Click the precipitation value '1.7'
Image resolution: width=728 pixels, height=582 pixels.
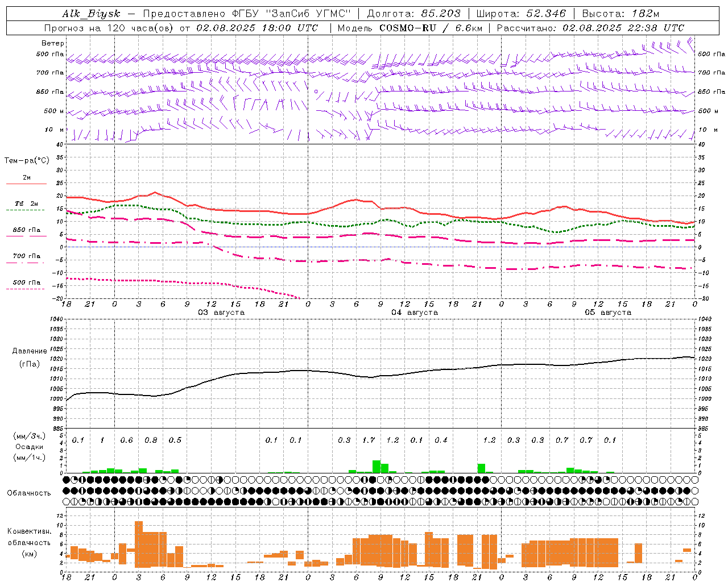[369, 440]
